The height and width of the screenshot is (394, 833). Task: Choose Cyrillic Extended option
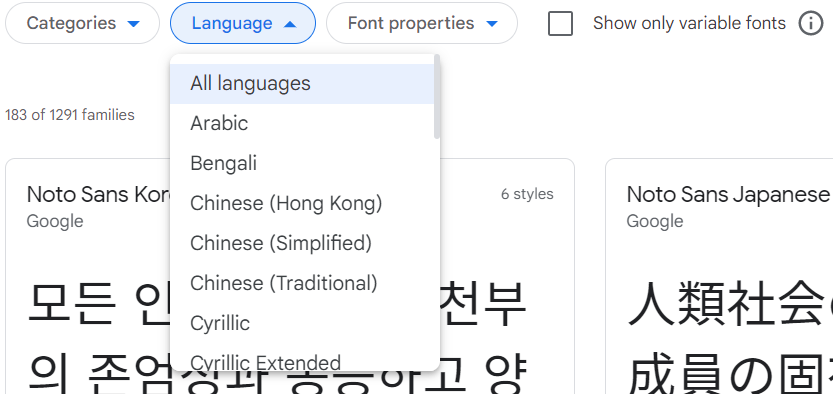302,357
